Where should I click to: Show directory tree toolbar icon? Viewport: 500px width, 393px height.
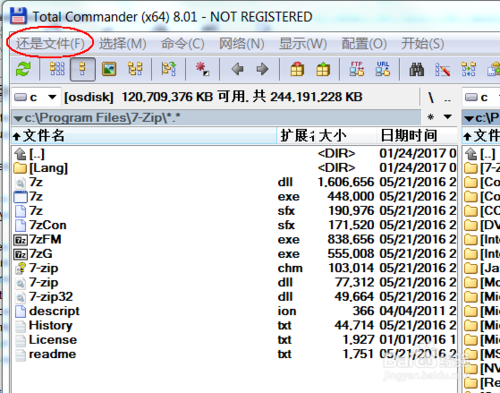click(135, 69)
